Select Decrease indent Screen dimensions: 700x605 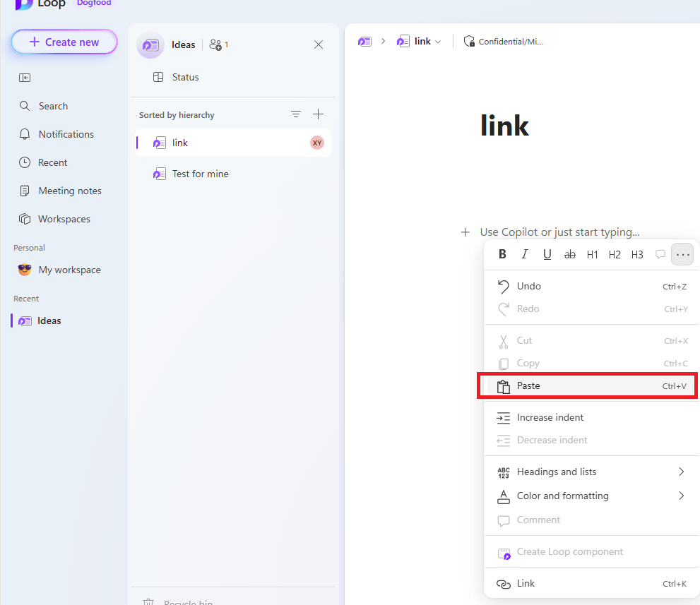pyautogui.click(x=592, y=440)
